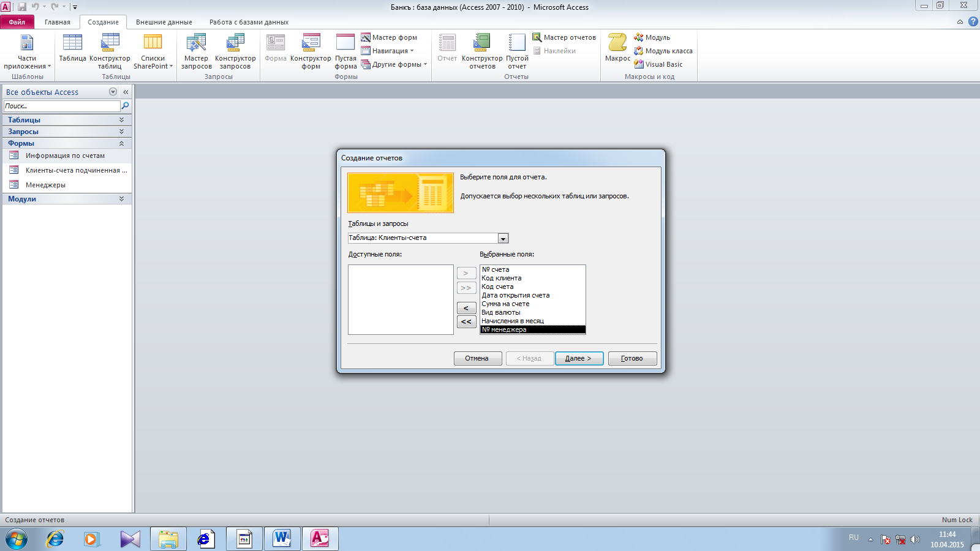Open the Windows Start menu
The image size is (980, 551).
(x=17, y=539)
